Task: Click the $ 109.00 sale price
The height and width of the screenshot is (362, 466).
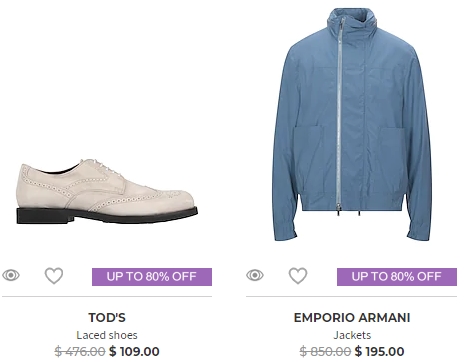Action: tap(134, 351)
